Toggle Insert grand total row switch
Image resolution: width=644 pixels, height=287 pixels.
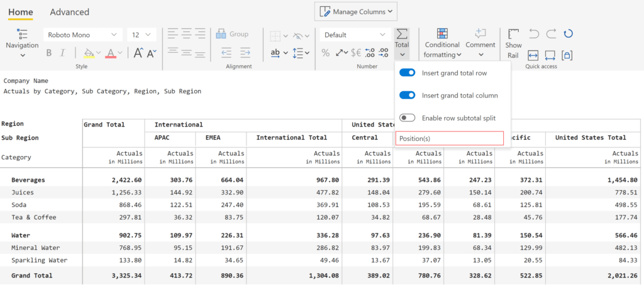(408, 73)
